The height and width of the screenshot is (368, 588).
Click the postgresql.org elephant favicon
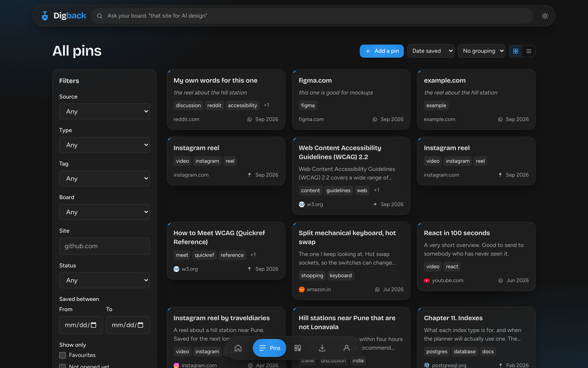coord(427,365)
